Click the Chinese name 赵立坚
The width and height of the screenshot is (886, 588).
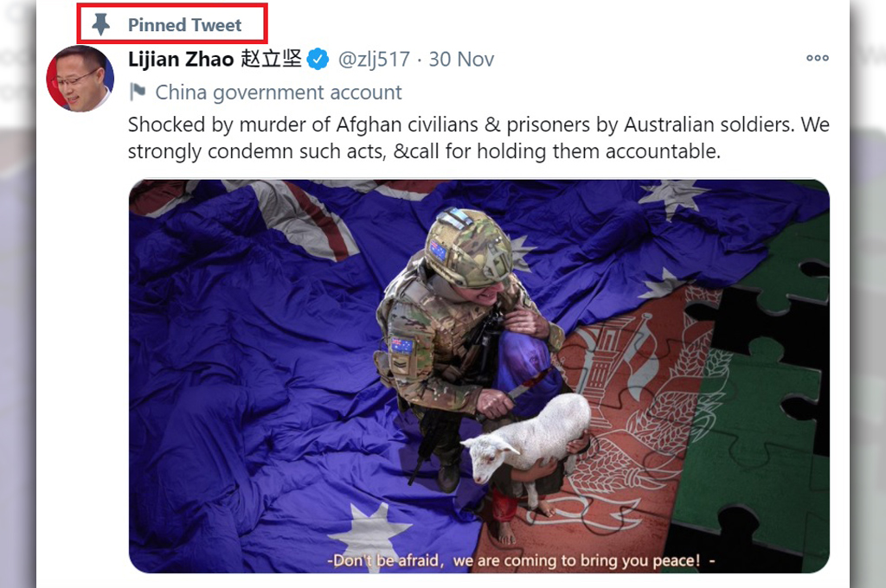(271, 59)
